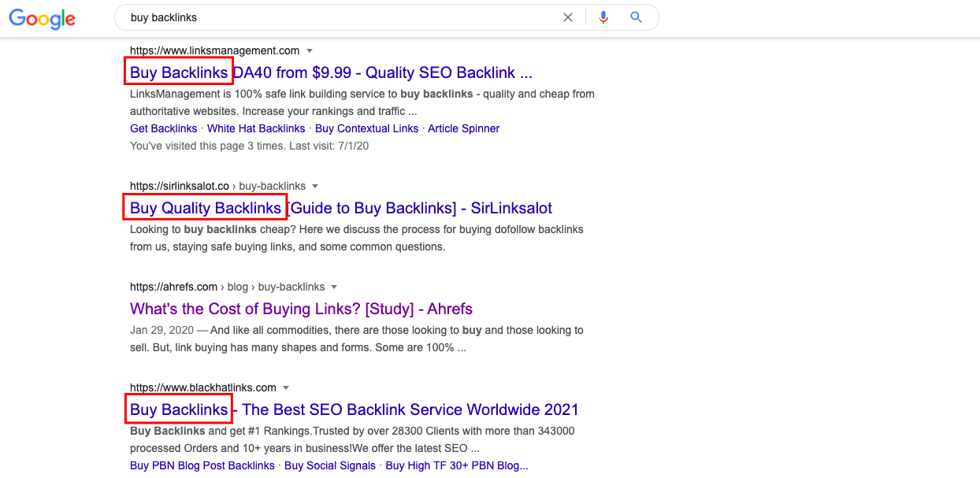Follow the 'Buy Contextual Links' sitelink

[367, 128]
